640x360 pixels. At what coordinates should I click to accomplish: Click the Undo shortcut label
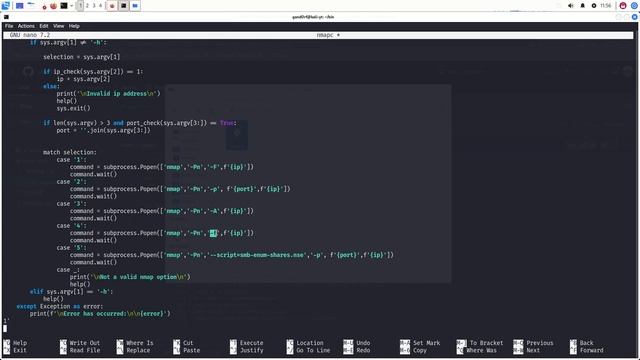[x=363, y=343]
